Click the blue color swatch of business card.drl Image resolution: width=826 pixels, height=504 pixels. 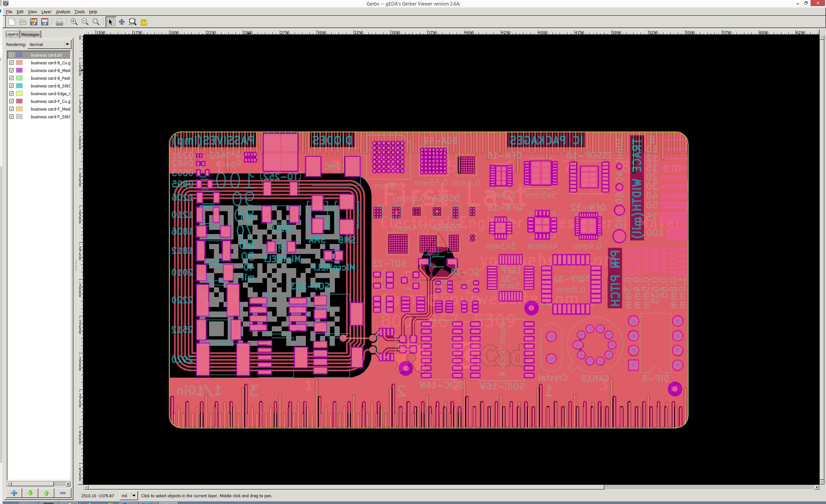point(19,55)
